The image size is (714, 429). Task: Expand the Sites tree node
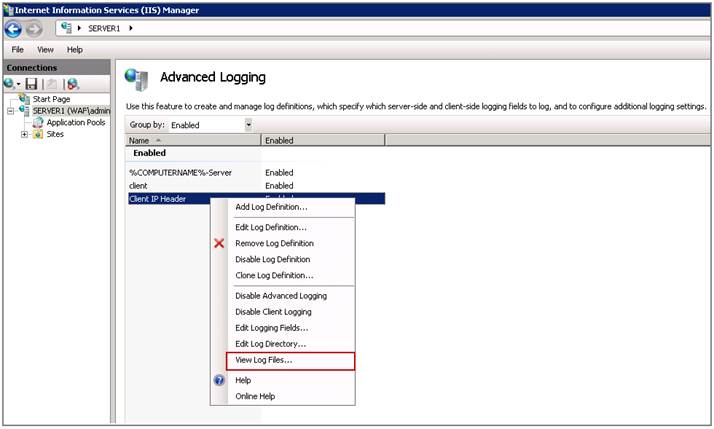pos(24,134)
